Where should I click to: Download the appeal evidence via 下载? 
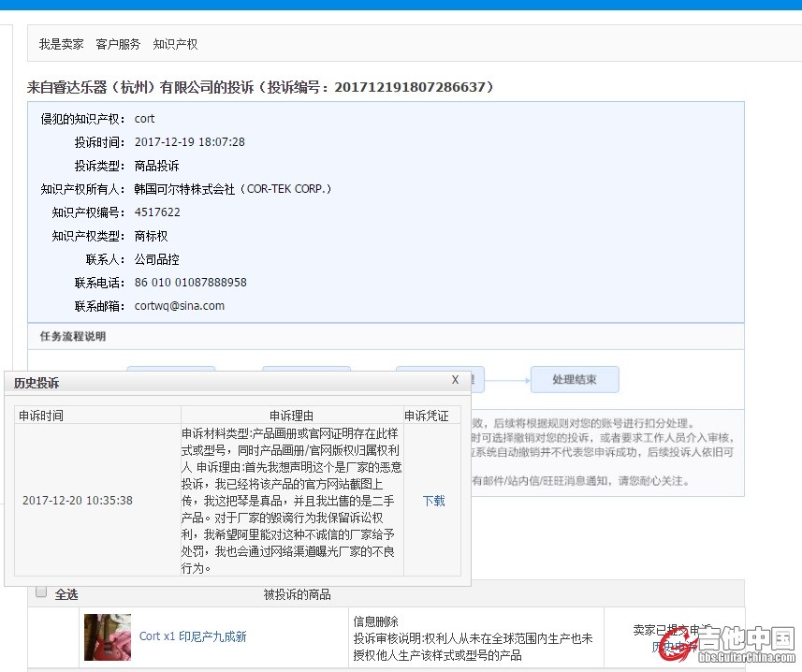(x=433, y=501)
